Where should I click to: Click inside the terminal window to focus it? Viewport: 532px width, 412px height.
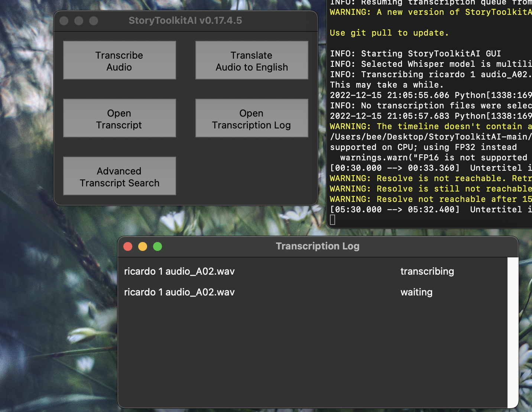click(x=427, y=111)
